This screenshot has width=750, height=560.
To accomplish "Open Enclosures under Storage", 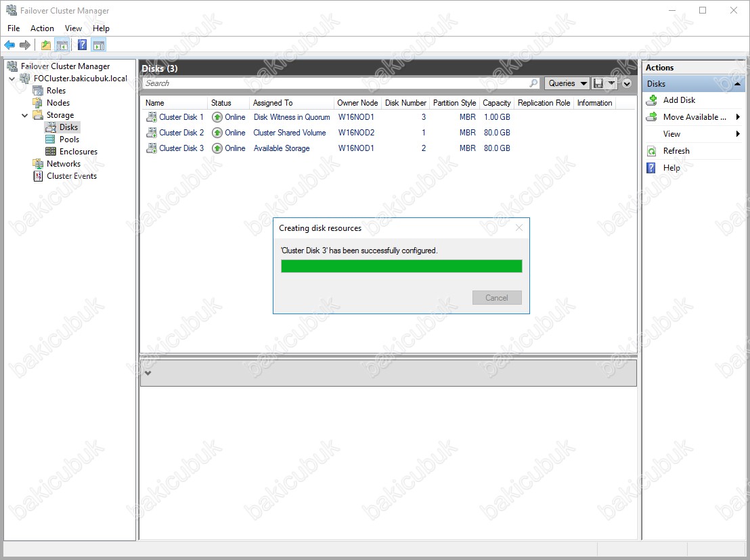I will click(78, 152).
